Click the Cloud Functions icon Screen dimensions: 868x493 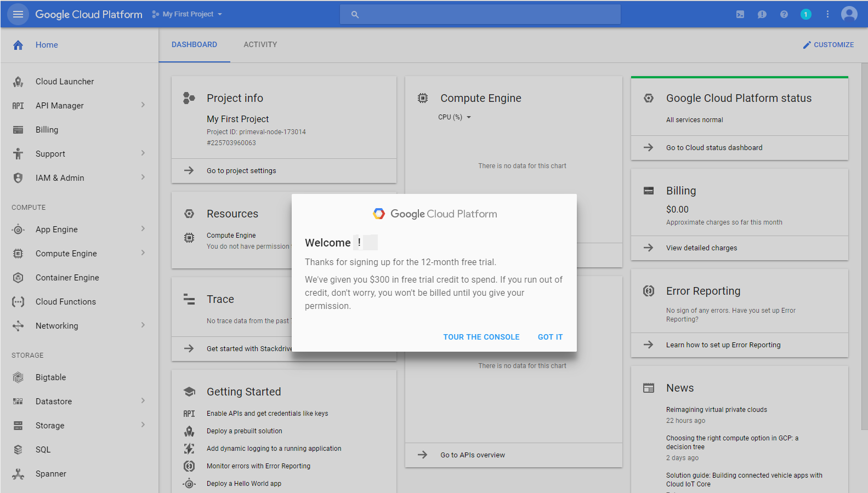point(18,302)
